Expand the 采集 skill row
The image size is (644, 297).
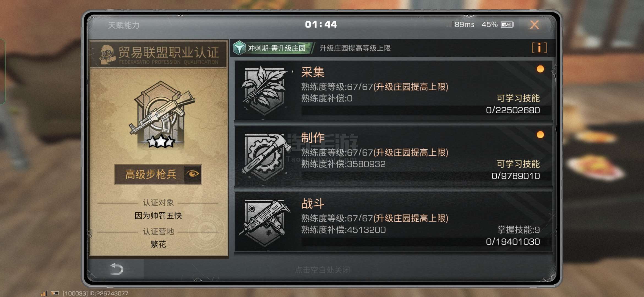coord(393,90)
